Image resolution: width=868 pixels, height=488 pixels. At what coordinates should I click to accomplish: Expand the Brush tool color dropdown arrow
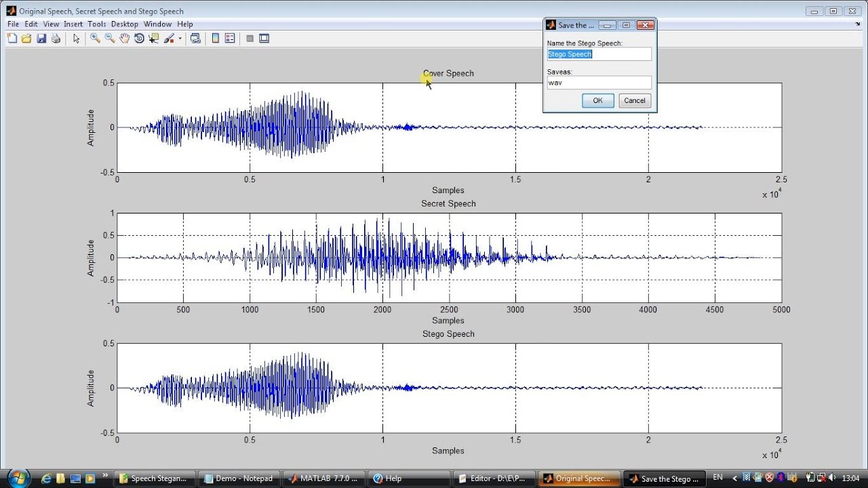pyautogui.click(x=180, y=39)
